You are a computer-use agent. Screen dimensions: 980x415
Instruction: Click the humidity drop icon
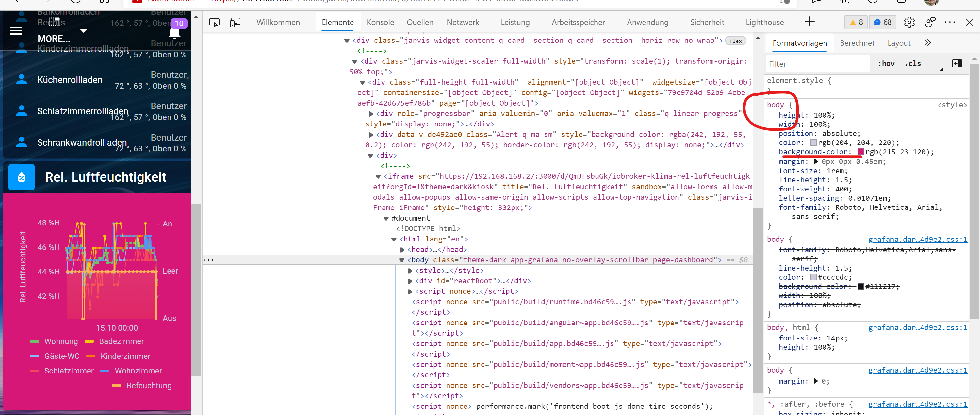coord(21,177)
